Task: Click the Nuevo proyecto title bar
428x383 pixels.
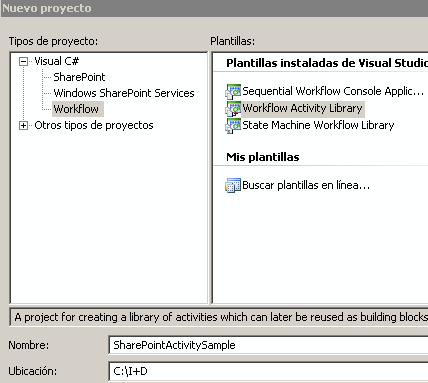Action: [214, 8]
